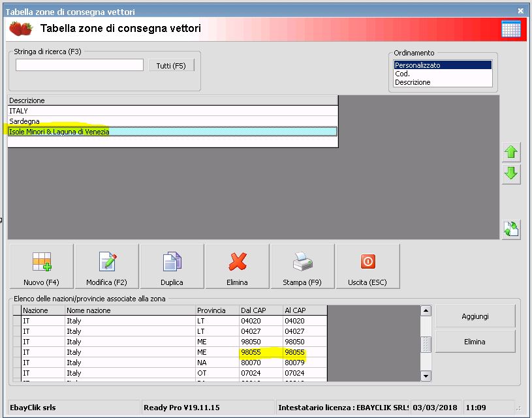Close the Tabella zone di consegna window
The height and width of the screenshot is (418, 532).
coord(520,11)
